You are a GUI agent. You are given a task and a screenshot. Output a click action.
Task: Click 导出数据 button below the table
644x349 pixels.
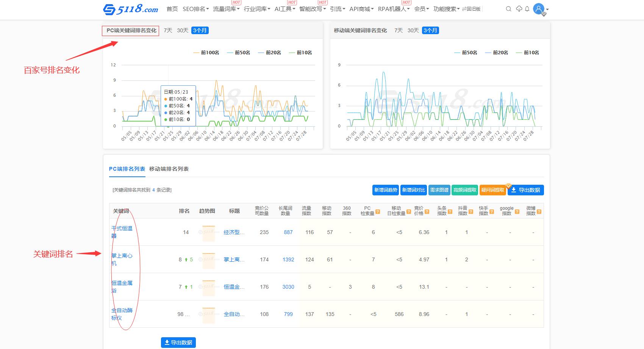pos(178,343)
